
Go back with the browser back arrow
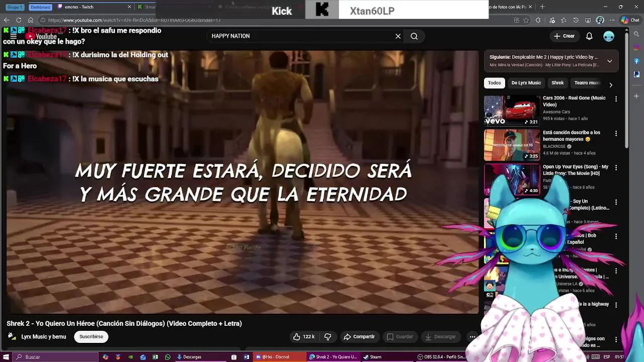7,20
